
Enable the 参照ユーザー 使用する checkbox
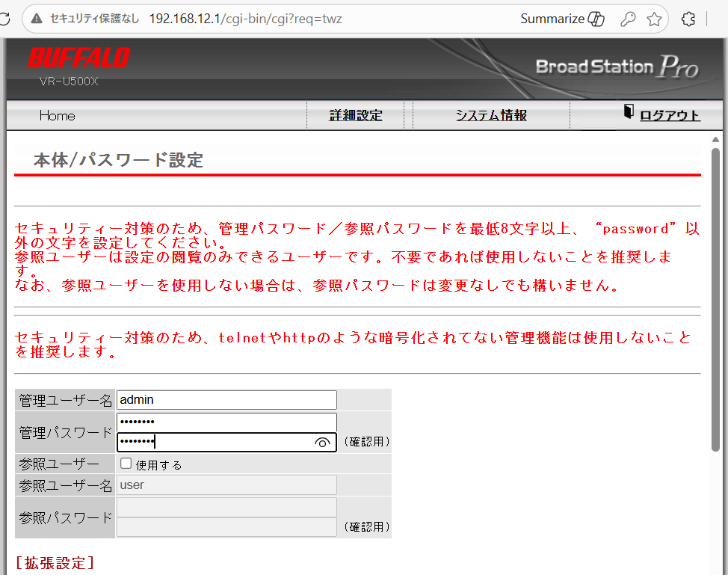[x=126, y=464]
